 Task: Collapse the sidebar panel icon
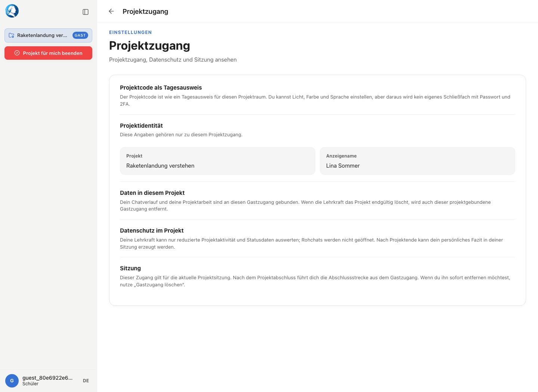[x=86, y=12]
